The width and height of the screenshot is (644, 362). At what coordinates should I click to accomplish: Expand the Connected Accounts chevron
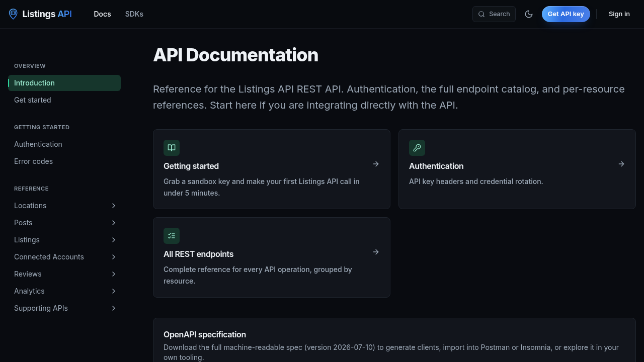pos(114,257)
